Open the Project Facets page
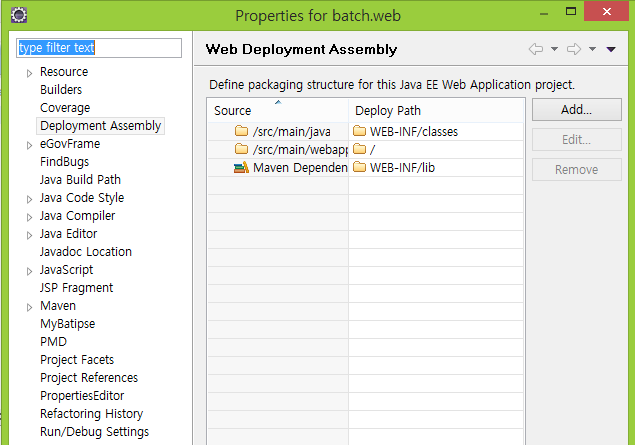Image resolution: width=635 pixels, height=445 pixels. tap(77, 360)
